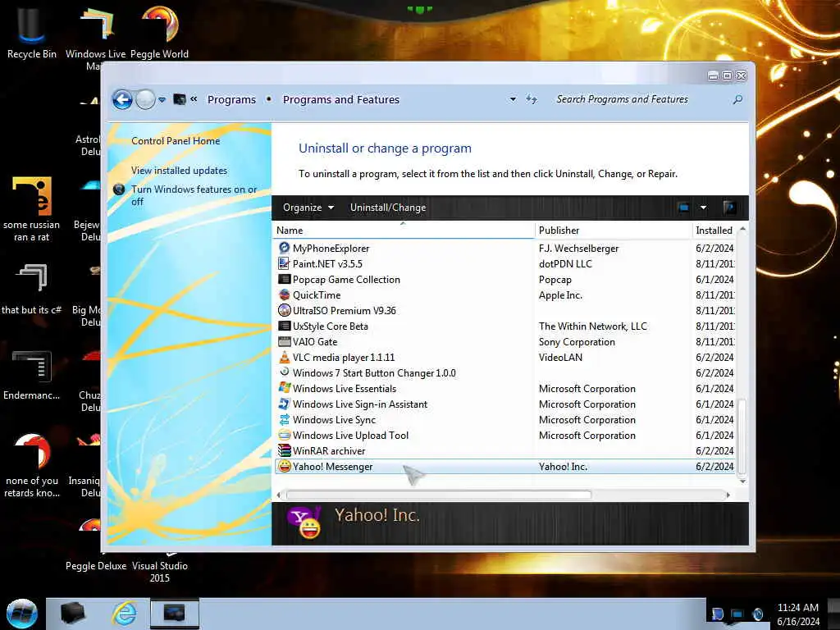Sort by the Installed column header
The width and height of the screenshot is (840, 630).
pos(714,231)
